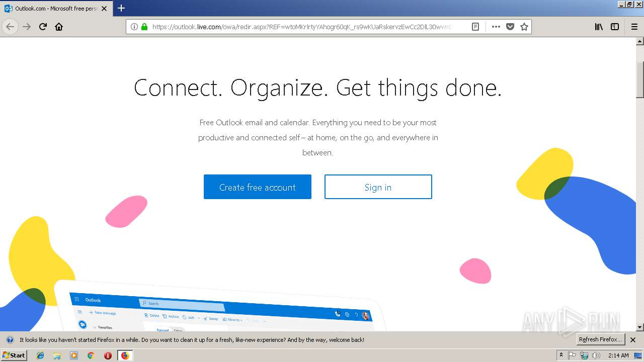Go back using the back arrow
The width and height of the screenshot is (644, 362).
10,27
